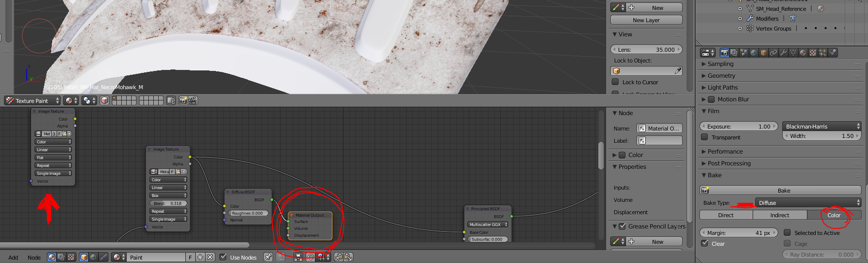Open Particles properties tab with sparkle icon
Image resolution: width=868 pixels, height=263 pixels.
click(x=823, y=53)
